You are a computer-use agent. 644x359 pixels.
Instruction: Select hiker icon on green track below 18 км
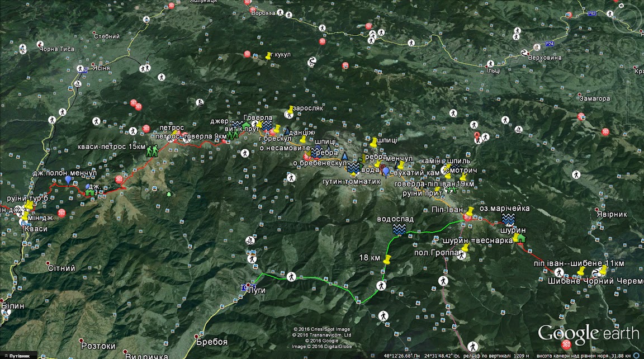pyautogui.click(x=381, y=286)
